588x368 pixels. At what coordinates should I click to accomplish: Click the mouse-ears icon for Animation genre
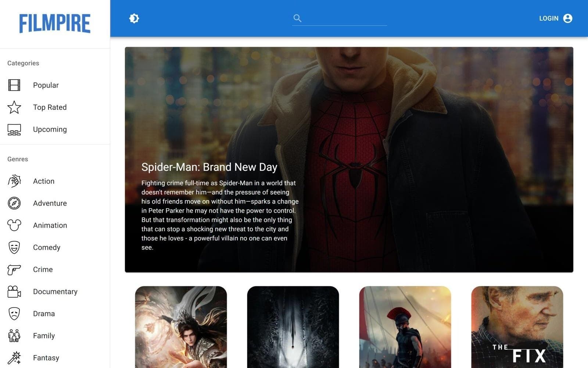[x=14, y=225]
